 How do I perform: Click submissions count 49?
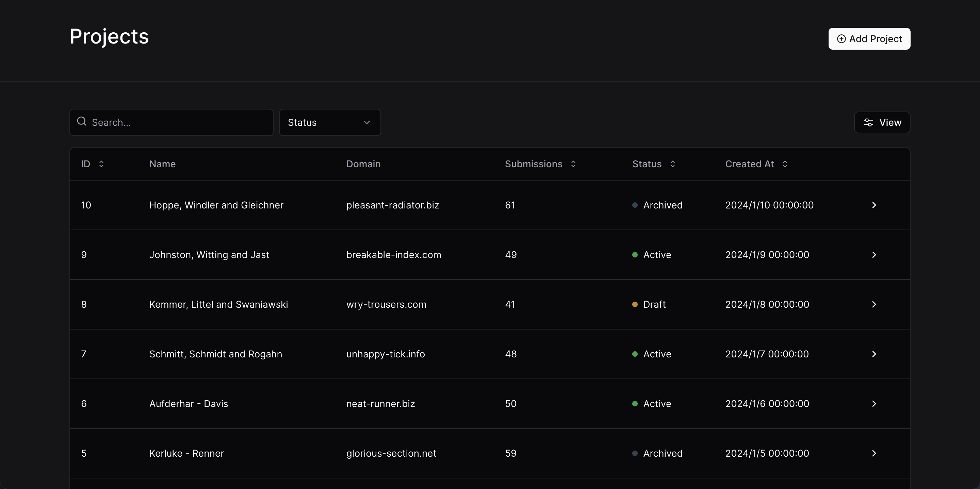coord(510,255)
